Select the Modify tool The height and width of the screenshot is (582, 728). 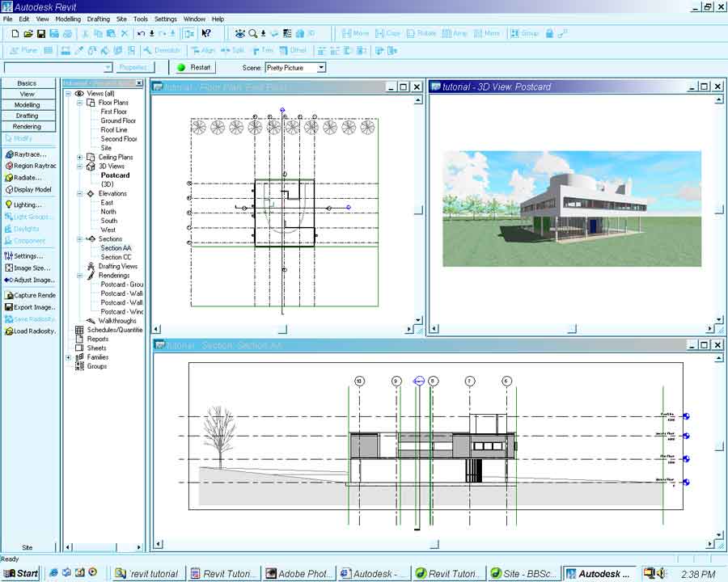tap(19, 138)
